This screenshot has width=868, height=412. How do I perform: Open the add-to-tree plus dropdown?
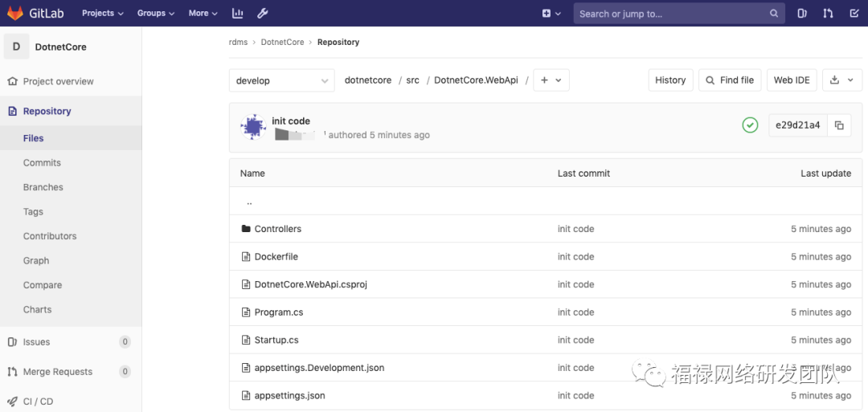coord(551,80)
